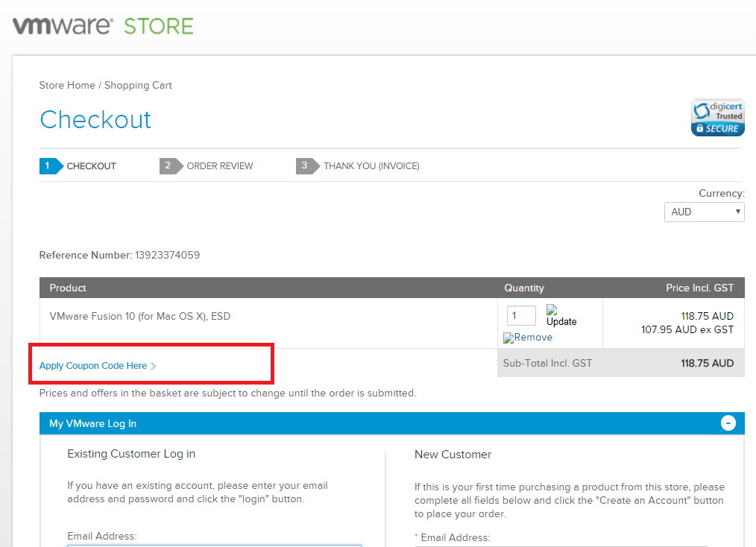Remove VMware Fusion 10 from cart
The image size is (756, 547).
click(x=528, y=338)
